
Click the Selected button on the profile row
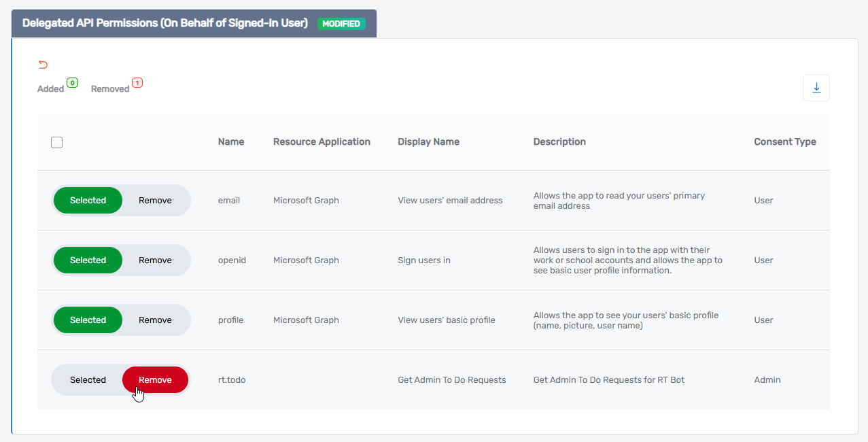point(88,320)
